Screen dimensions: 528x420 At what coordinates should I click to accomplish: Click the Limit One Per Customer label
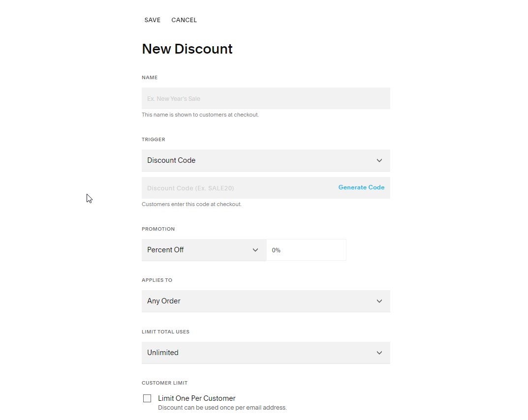197,398
